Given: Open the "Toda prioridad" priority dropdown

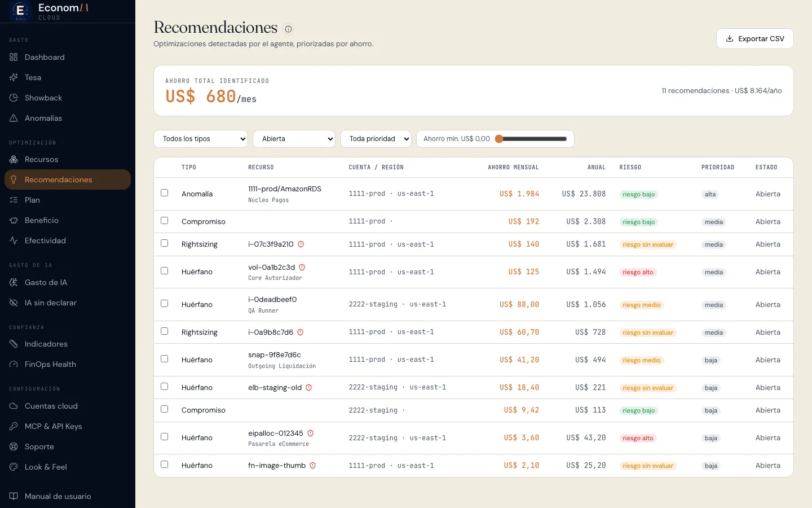Looking at the screenshot, I should (376, 139).
